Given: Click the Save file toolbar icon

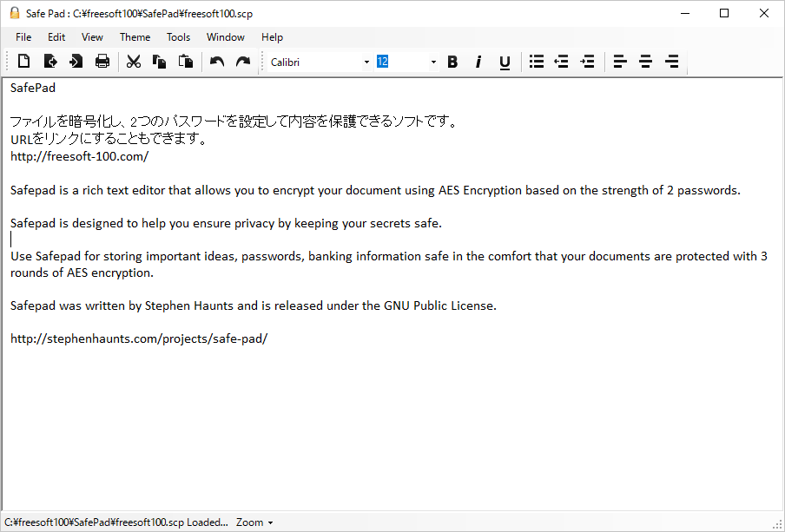Looking at the screenshot, I should click(76, 62).
